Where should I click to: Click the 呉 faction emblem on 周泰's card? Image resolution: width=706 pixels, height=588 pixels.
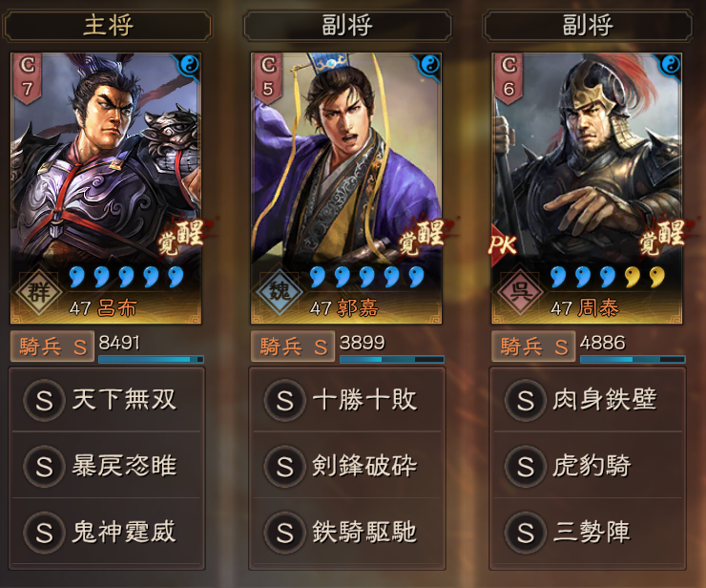(520, 291)
